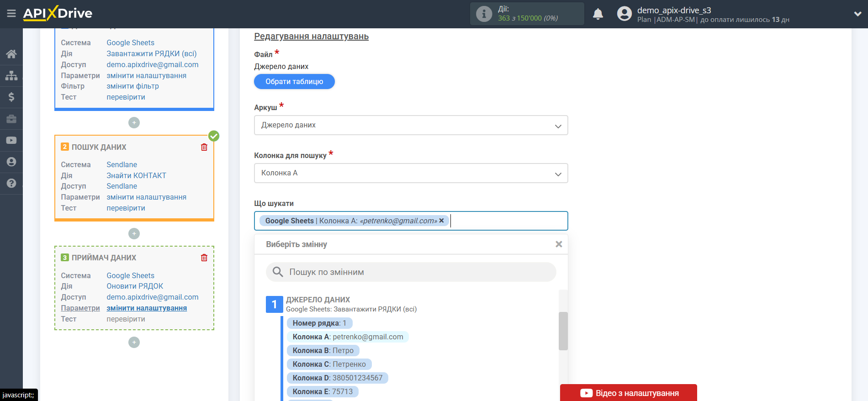This screenshot has height=401, width=868.
Task: Open the Аркуш dropdown
Action: point(411,125)
